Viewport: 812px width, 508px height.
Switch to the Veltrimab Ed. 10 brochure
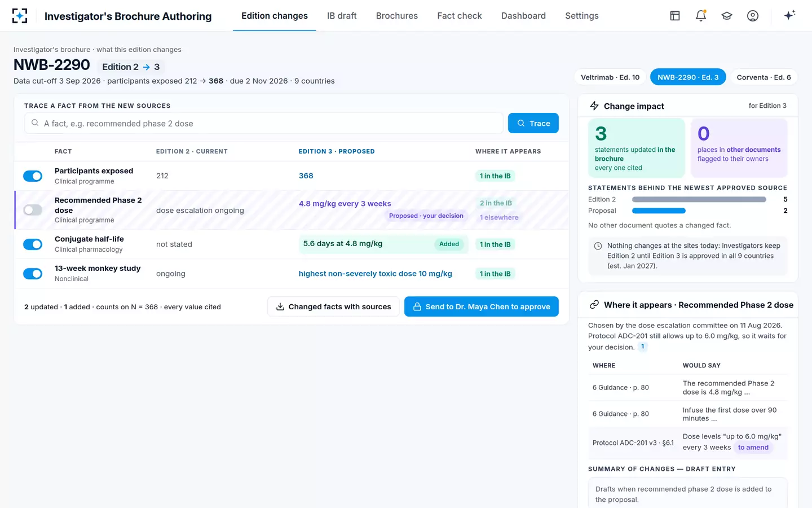tap(610, 77)
